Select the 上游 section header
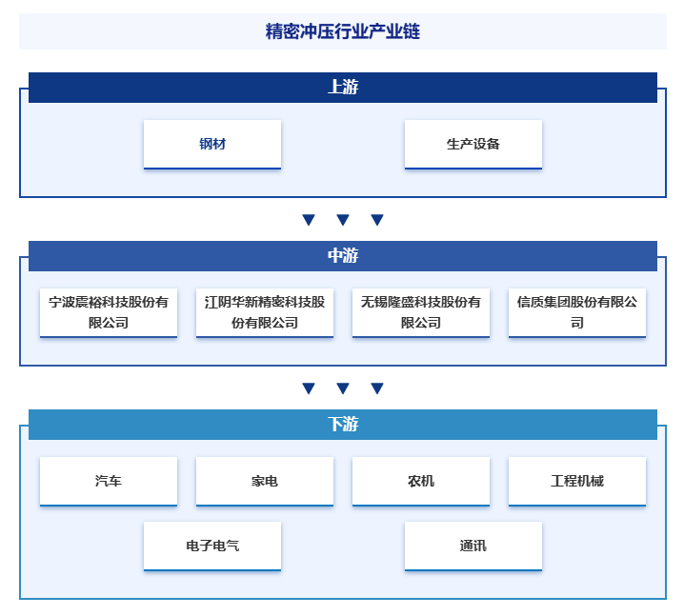Image resolution: width=684 pixels, height=616 pixels. click(342, 88)
